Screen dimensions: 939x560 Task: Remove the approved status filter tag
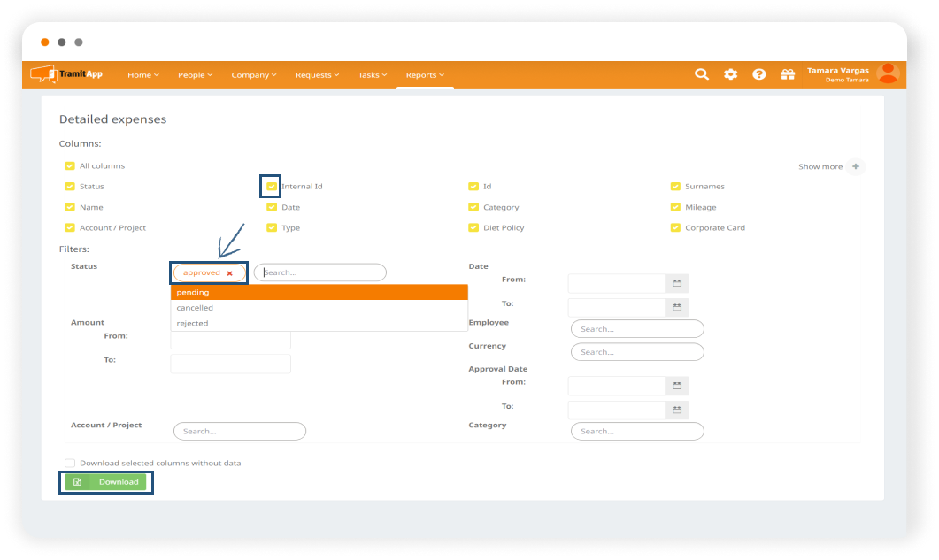coord(230,273)
